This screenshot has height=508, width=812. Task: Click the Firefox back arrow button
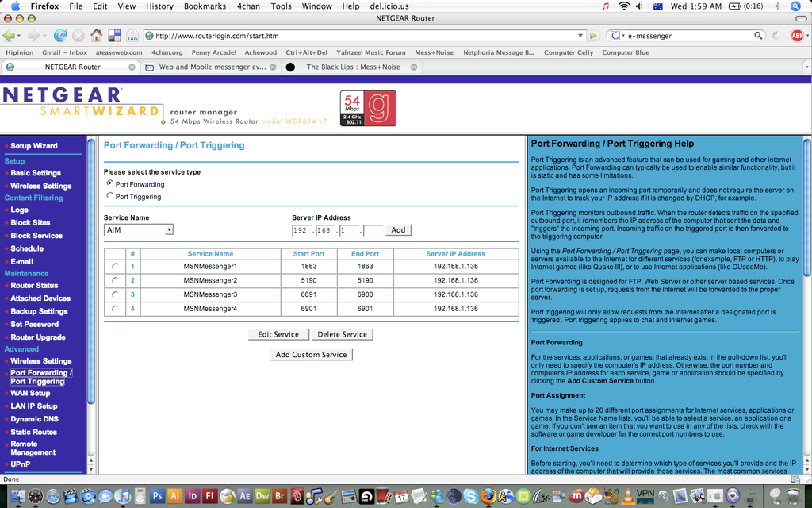[x=9, y=36]
